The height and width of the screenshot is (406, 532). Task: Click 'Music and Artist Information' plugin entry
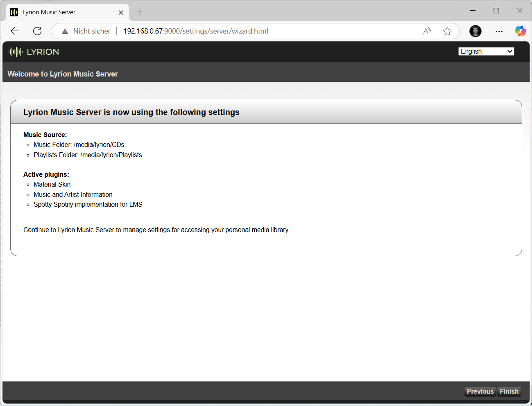pyautogui.click(x=73, y=195)
